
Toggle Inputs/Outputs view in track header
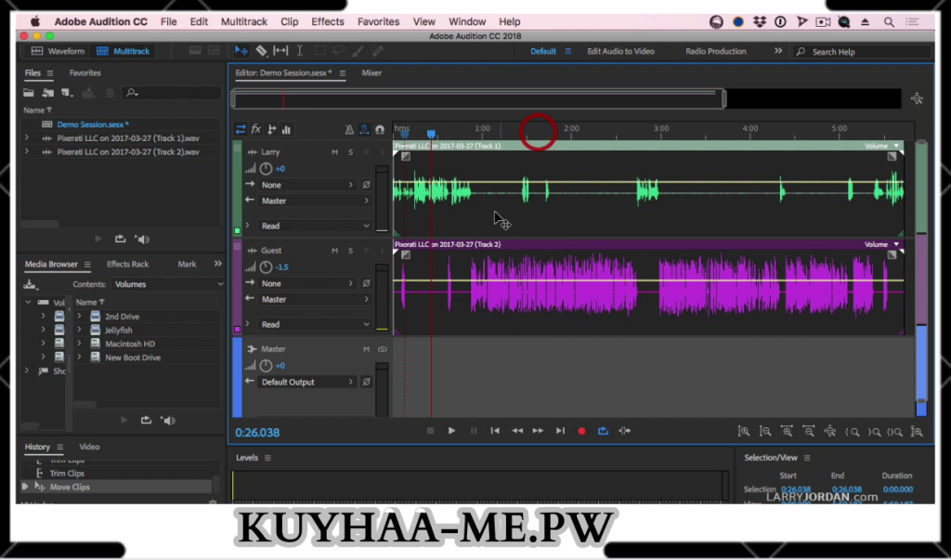(x=241, y=129)
